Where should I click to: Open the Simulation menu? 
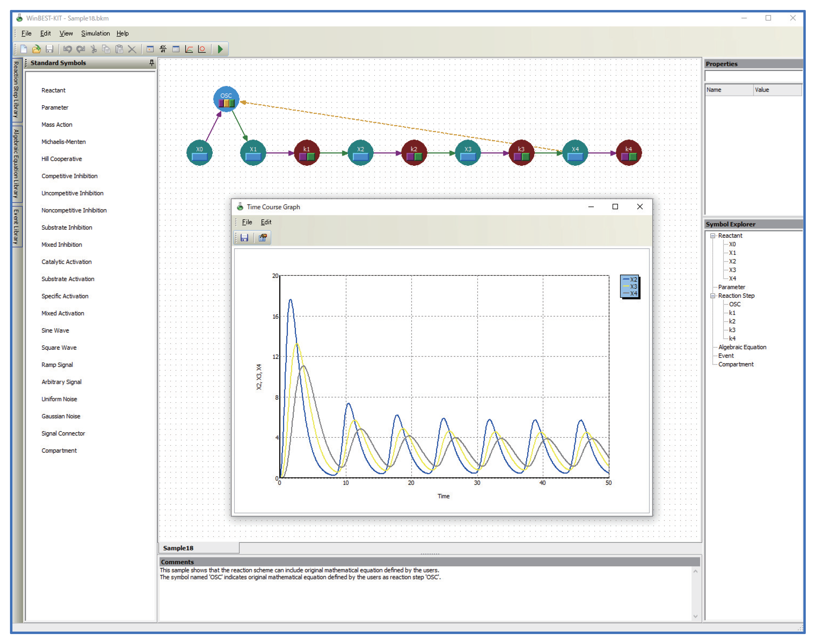point(95,33)
